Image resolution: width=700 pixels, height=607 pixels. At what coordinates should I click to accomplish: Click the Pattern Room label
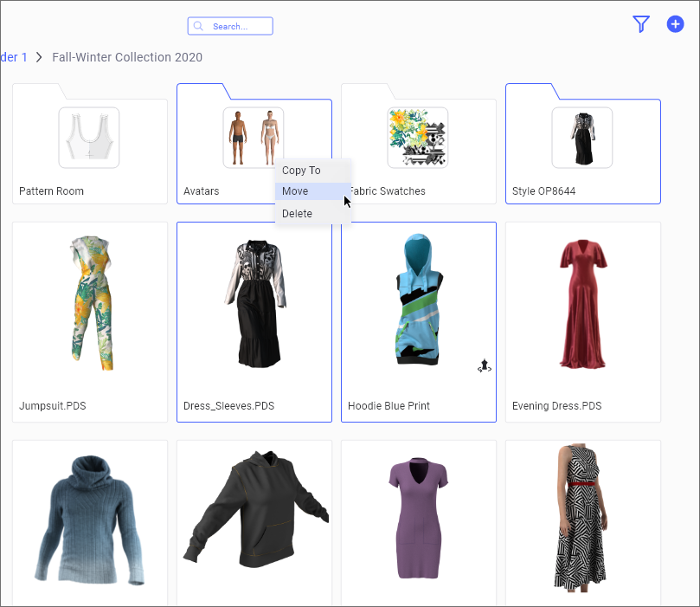coord(51,191)
